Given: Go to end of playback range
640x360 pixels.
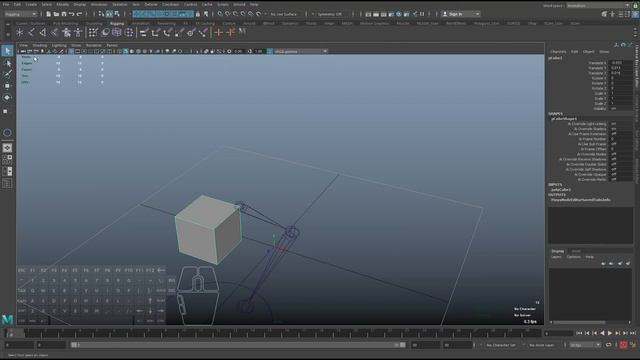Looking at the screenshot, I should [x=633, y=333].
